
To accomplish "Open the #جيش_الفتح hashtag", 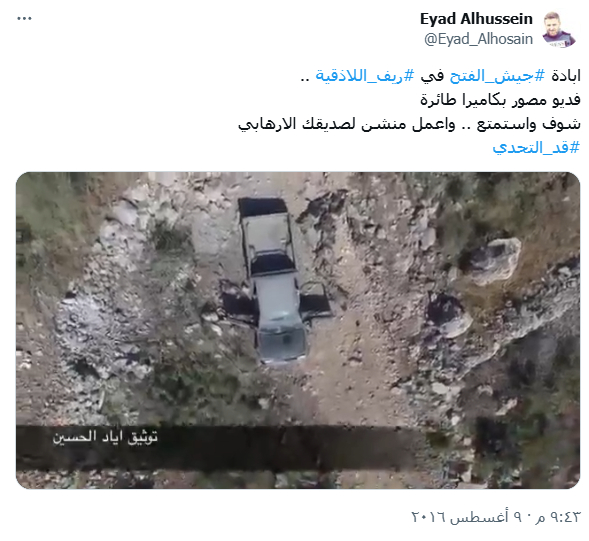I will 497,75.
